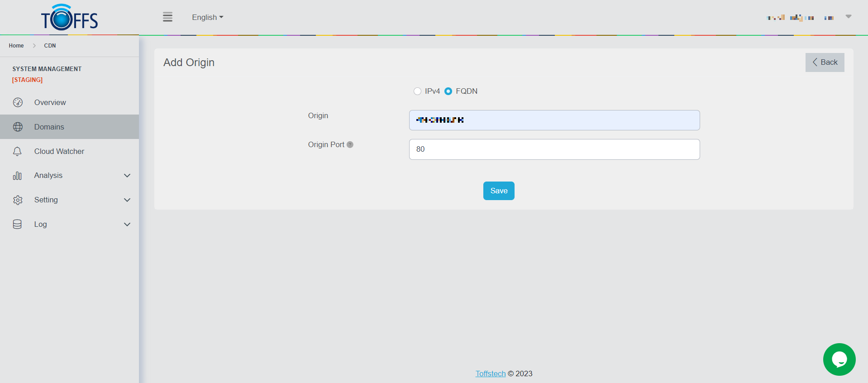Screen dimensions: 868x383
Task: Click the hamburger menu icon
Action: [x=167, y=17]
